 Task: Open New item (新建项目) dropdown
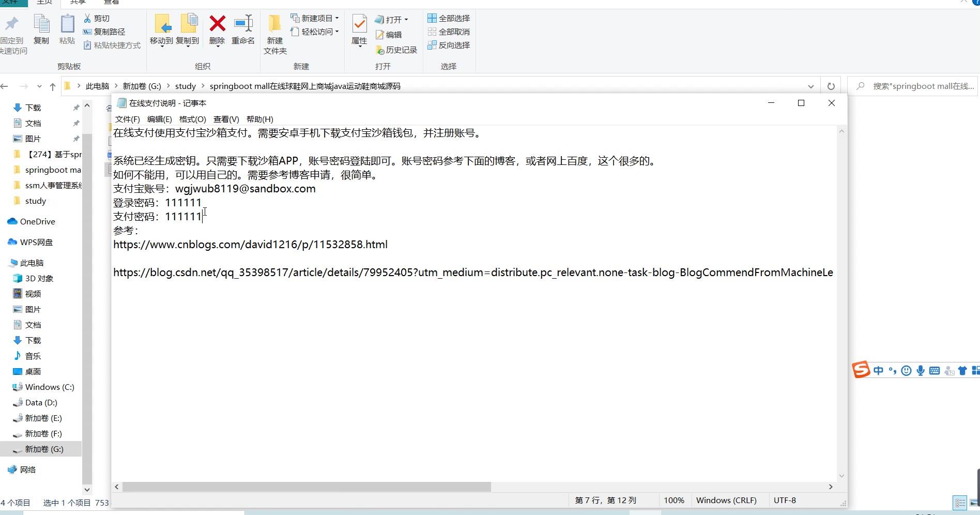[315, 18]
